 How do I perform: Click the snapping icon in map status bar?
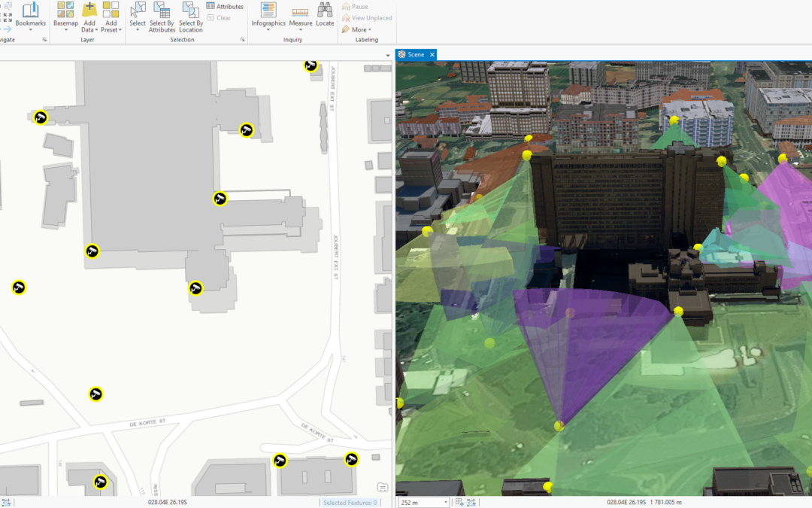click(6, 503)
